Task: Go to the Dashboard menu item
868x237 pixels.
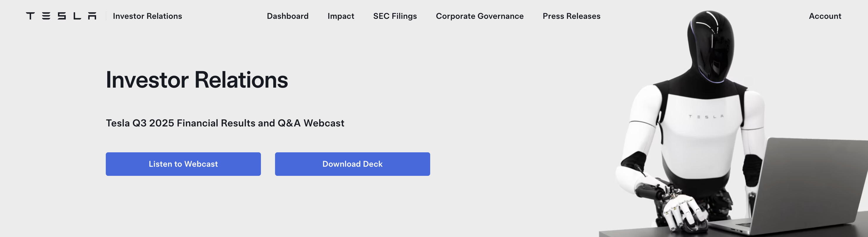Action: click(x=287, y=16)
